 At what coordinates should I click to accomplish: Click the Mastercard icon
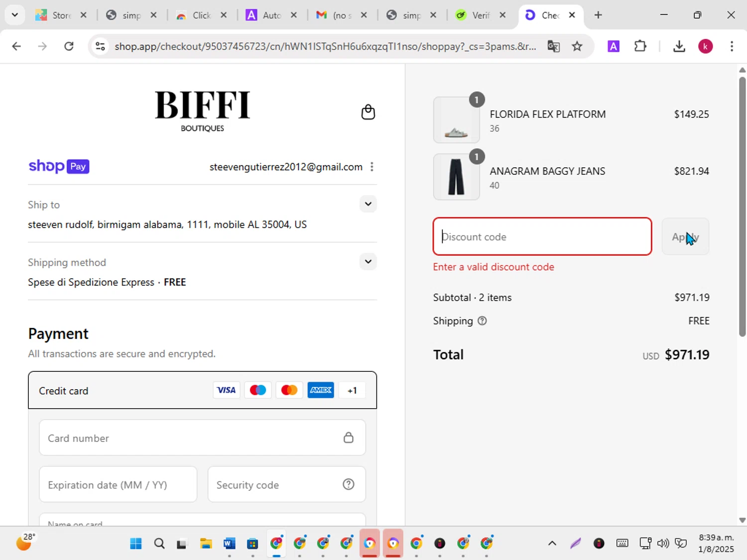(289, 390)
